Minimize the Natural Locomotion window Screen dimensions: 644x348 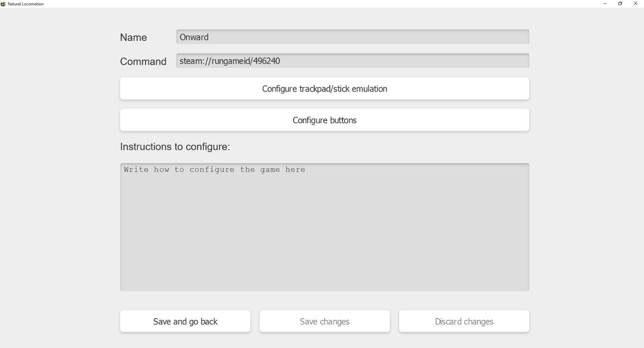point(605,4)
